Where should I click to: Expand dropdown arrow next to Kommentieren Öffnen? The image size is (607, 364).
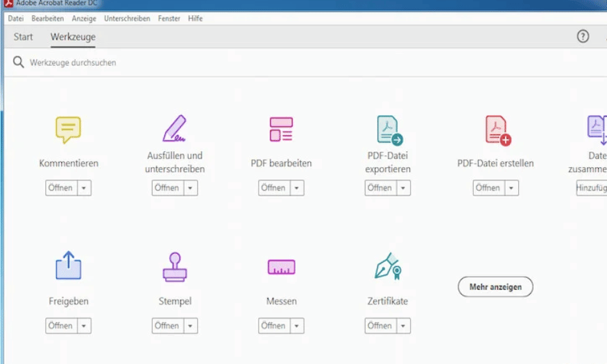84,188
